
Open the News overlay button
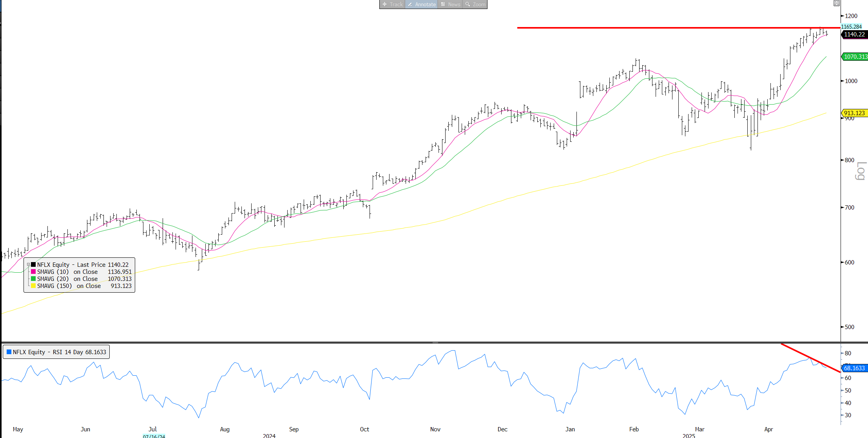[450, 4]
